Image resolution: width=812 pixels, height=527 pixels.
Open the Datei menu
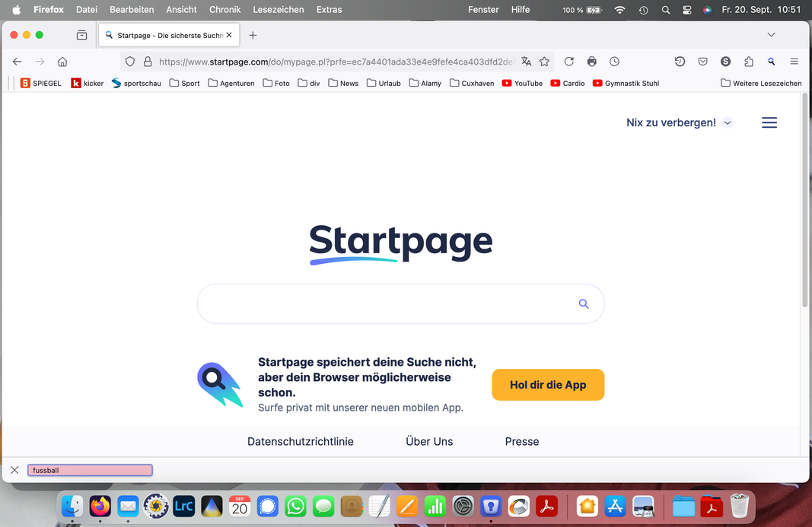click(87, 9)
